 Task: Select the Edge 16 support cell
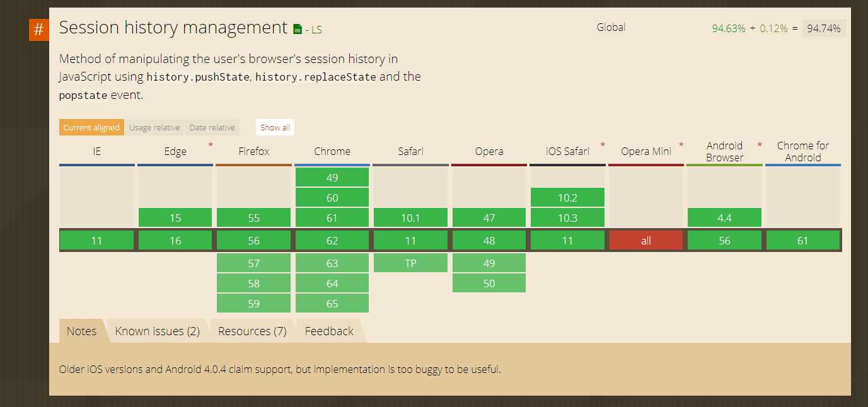(x=175, y=241)
